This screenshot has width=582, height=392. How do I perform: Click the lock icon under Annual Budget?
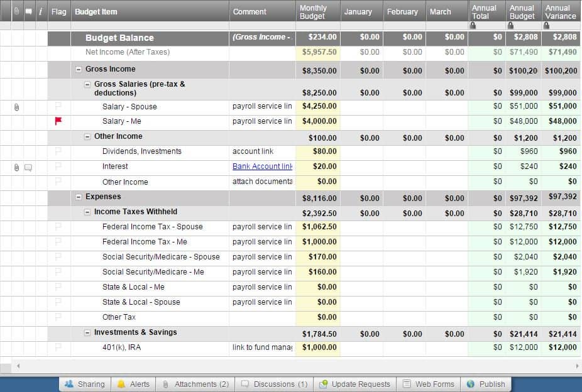[510, 26]
